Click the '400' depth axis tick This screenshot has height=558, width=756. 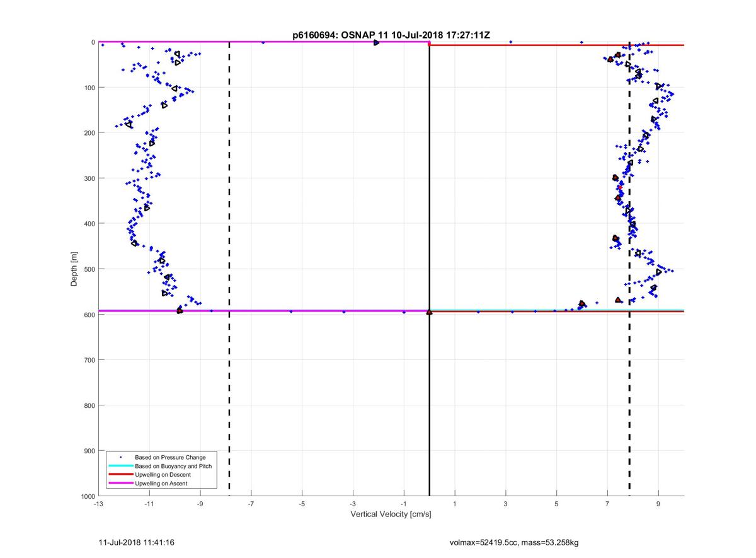coord(89,224)
